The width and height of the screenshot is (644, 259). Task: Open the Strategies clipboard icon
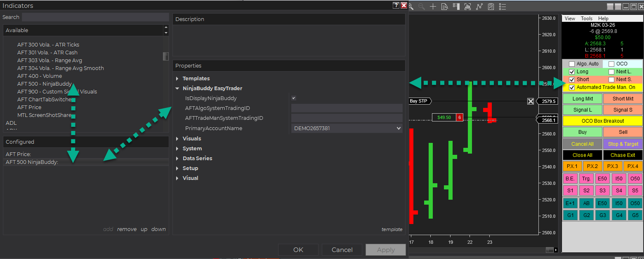pyautogui.click(x=491, y=6)
